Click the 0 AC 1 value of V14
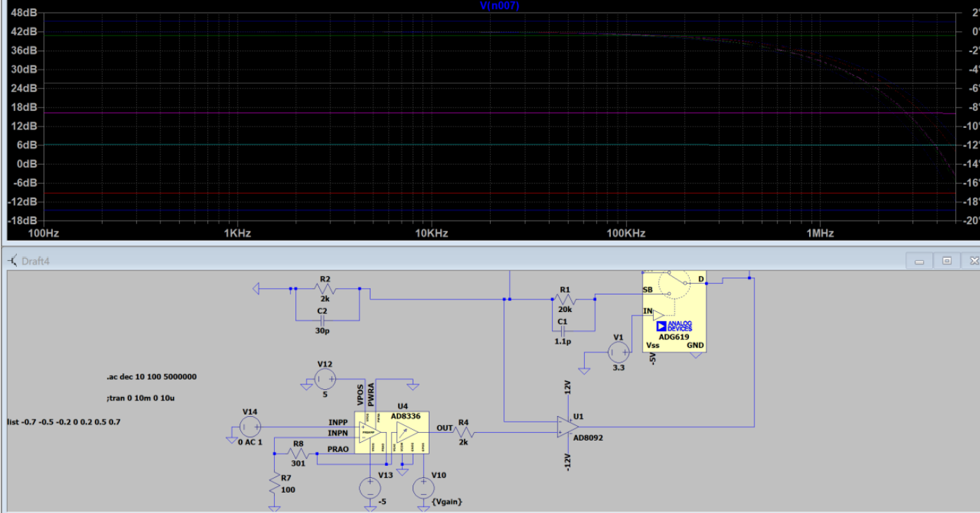 click(x=250, y=442)
